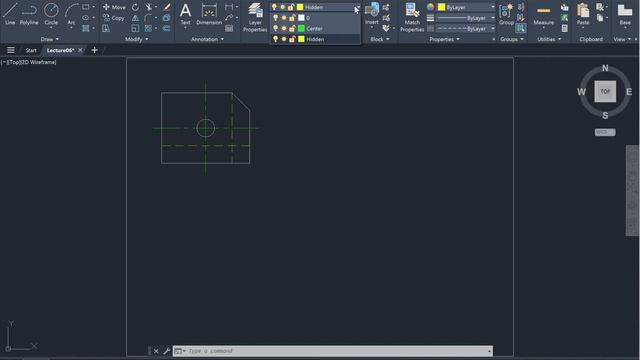This screenshot has width=640, height=360.
Task: Collapse the layer dropdown arrow
Action: pos(357,7)
